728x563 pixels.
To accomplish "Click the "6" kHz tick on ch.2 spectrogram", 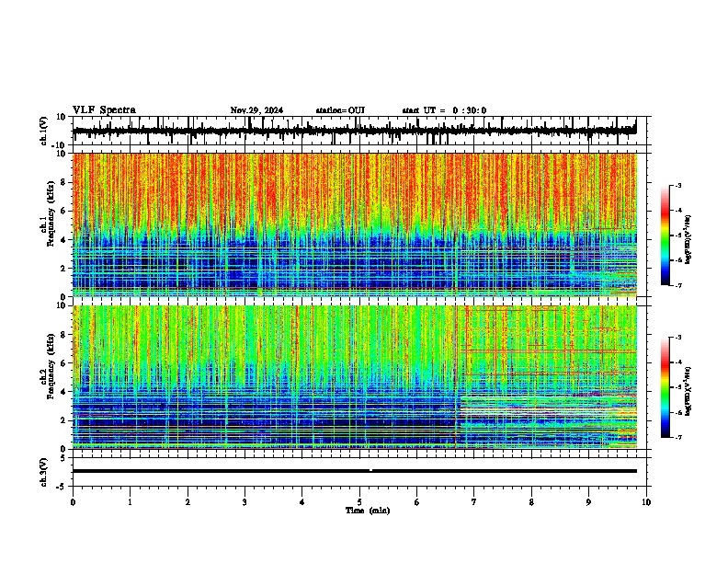I will [64, 363].
